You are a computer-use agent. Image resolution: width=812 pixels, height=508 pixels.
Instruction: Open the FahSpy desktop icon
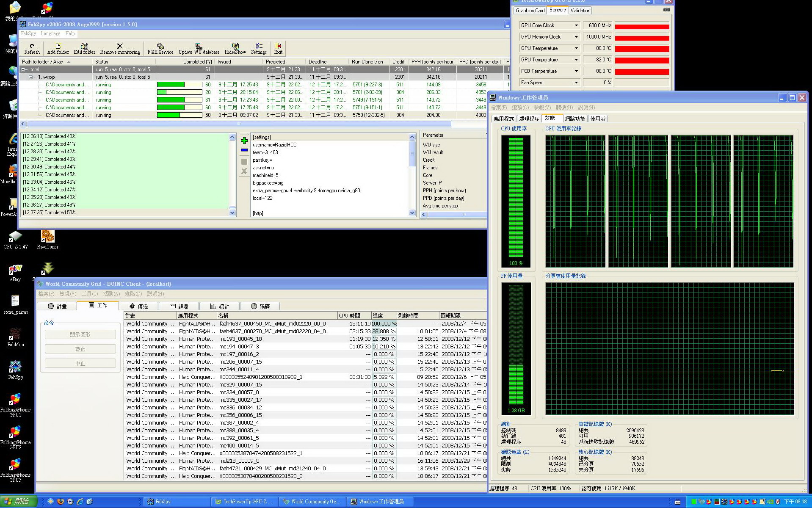(16, 370)
